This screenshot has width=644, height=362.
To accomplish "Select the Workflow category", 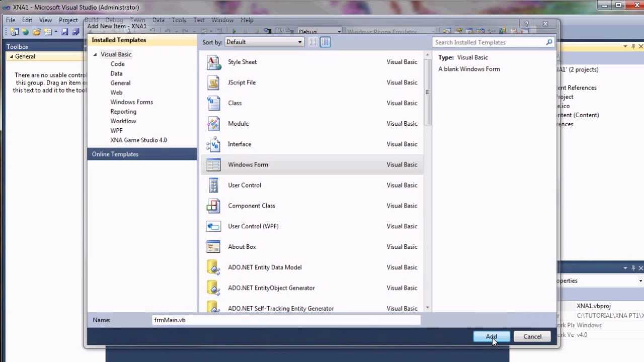I will click(x=123, y=121).
